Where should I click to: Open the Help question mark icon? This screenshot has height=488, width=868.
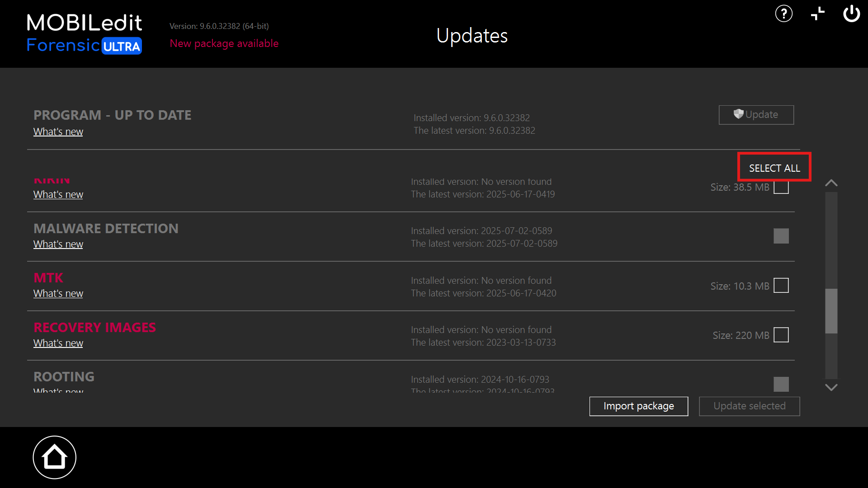click(x=783, y=14)
